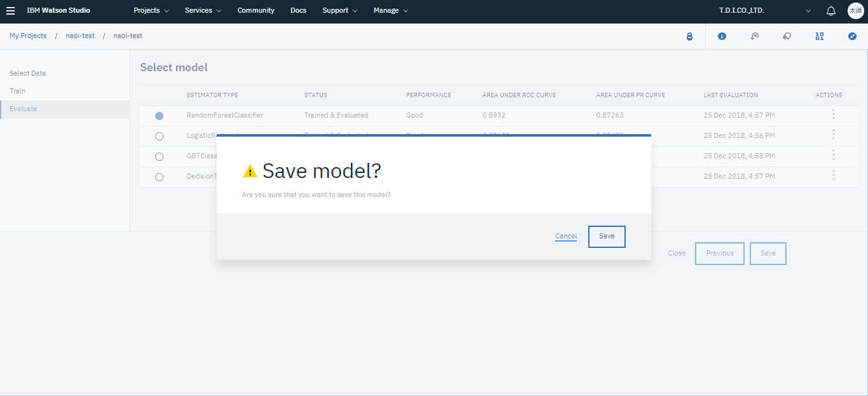Select the DecisionTree model radio button

[x=159, y=177]
